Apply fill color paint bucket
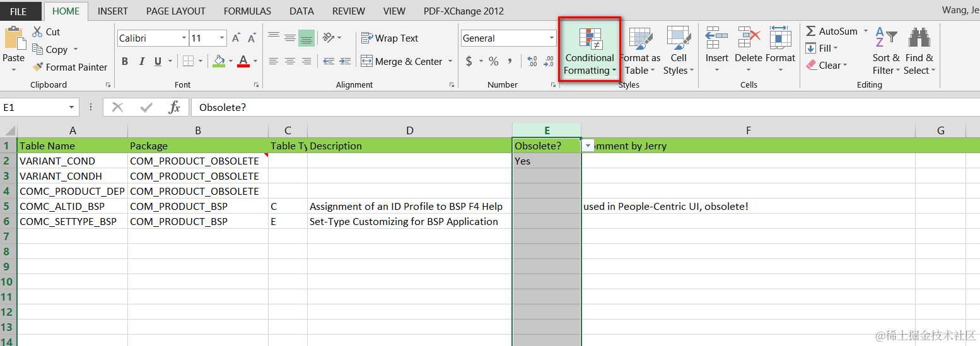This screenshot has width=980, height=346. click(x=219, y=61)
